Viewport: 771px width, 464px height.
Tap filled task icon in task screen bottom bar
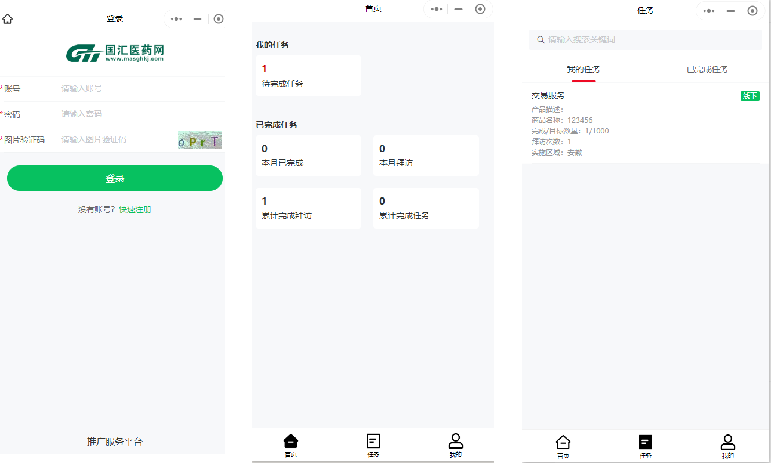click(x=645, y=442)
